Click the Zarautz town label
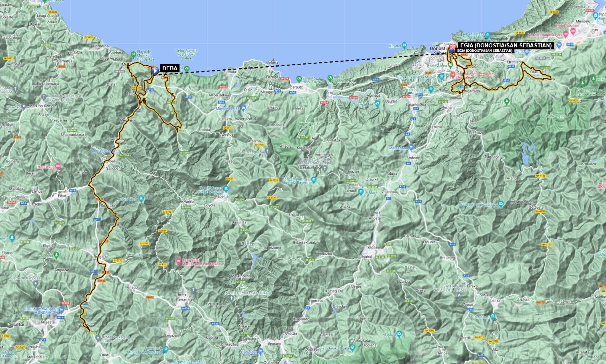The width and height of the screenshot is (606, 364). (x=296, y=87)
